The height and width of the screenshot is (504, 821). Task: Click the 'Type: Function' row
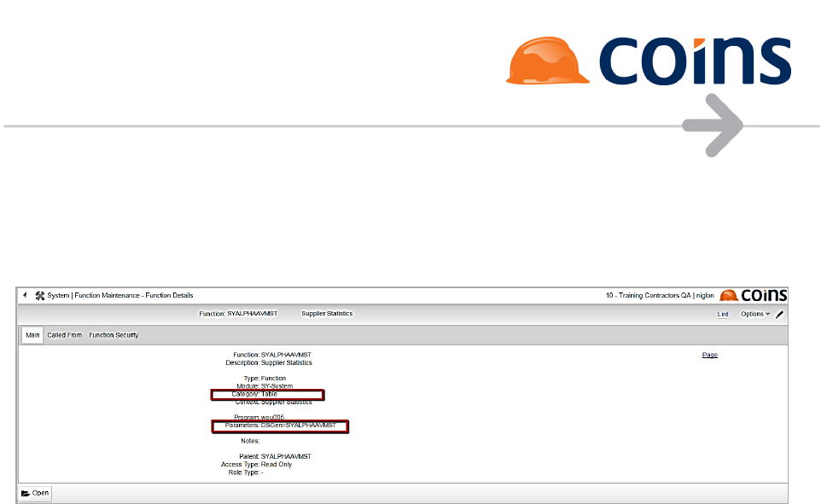[x=265, y=378]
